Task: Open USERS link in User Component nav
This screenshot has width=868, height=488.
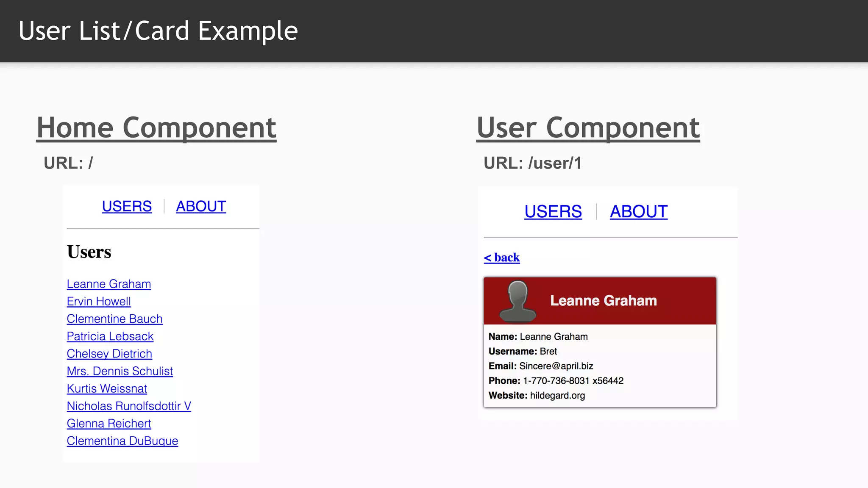Action: pyautogui.click(x=553, y=211)
